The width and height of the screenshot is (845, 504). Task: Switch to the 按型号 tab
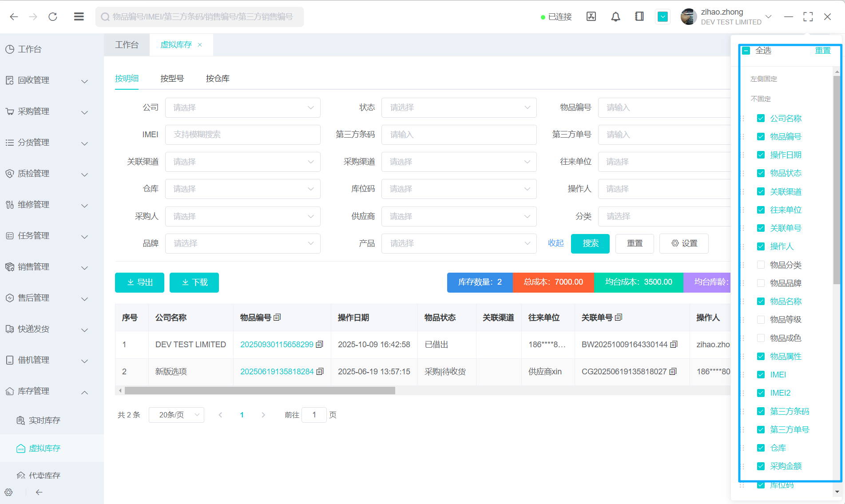pyautogui.click(x=172, y=79)
